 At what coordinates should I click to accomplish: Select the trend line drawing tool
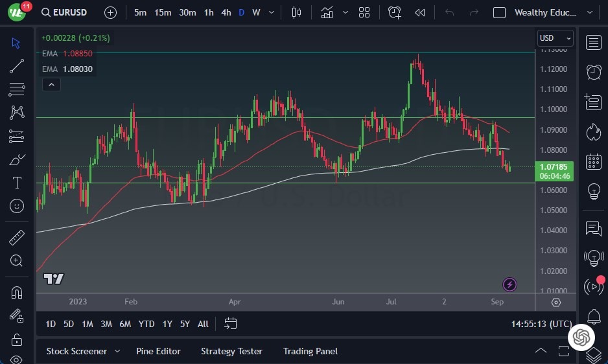[17, 66]
